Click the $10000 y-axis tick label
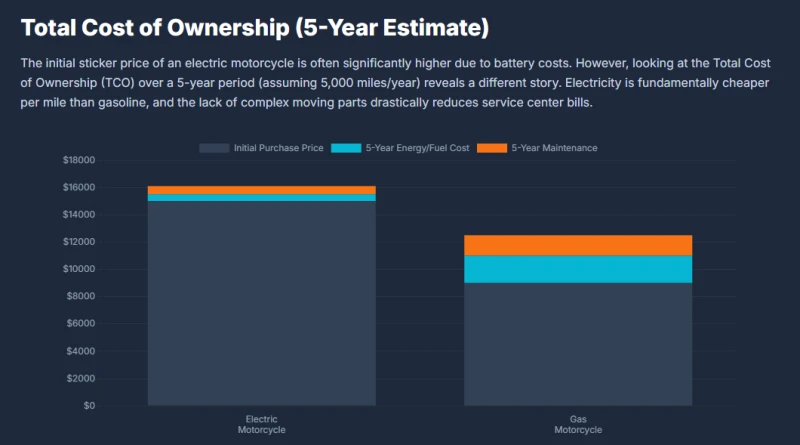Image resolution: width=800 pixels, height=445 pixels. [x=79, y=269]
